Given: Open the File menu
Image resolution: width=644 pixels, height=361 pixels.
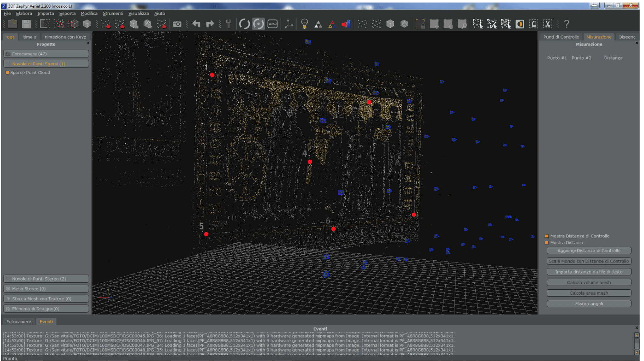Looking at the screenshot, I should [7, 14].
